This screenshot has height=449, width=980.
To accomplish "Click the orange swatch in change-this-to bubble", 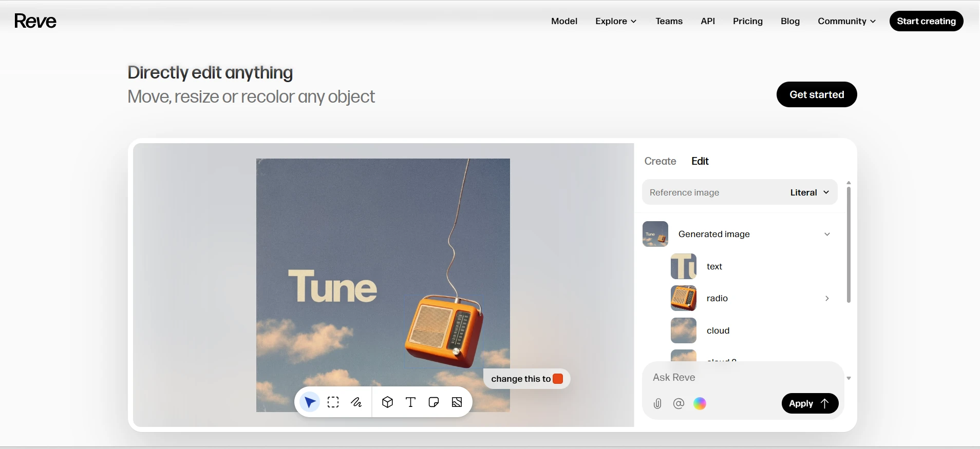I will (x=558, y=379).
